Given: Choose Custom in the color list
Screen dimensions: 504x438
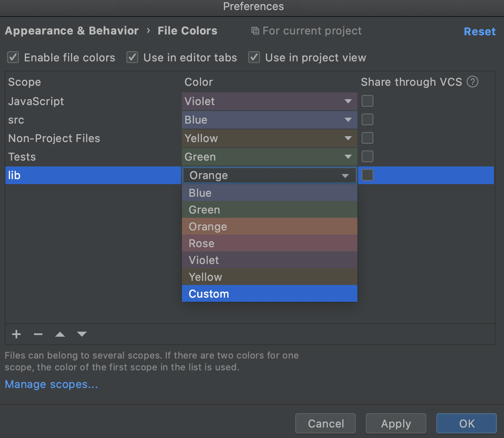Looking at the screenshot, I should 270,294.
